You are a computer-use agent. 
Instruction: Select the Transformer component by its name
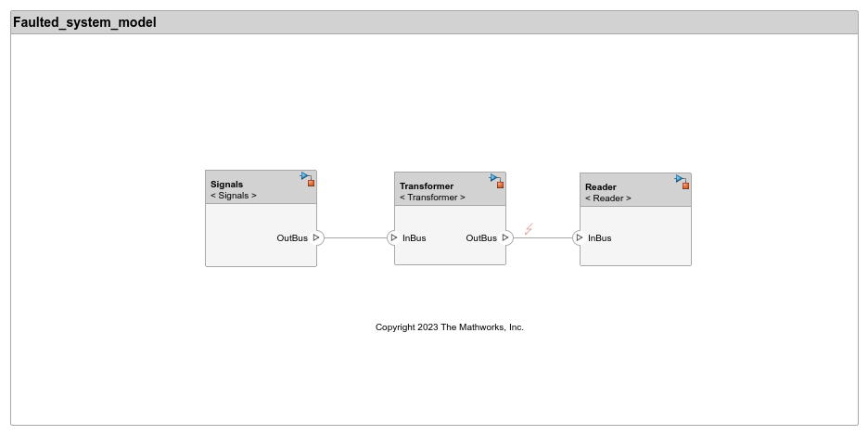click(427, 186)
